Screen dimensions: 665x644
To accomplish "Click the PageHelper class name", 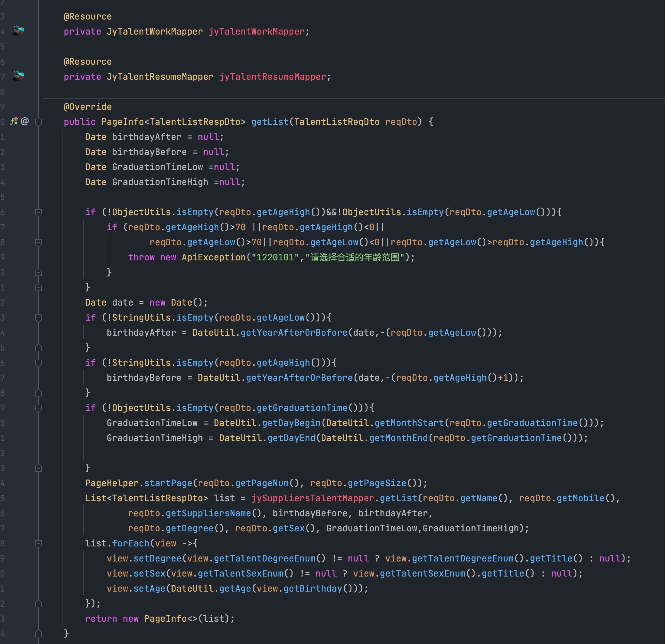I will (x=112, y=483).
